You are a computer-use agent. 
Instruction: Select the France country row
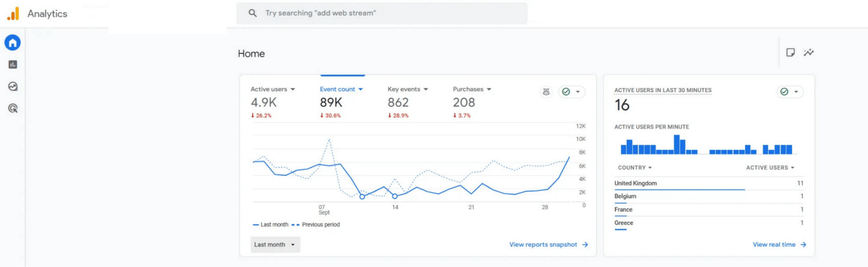click(x=709, y=210)
